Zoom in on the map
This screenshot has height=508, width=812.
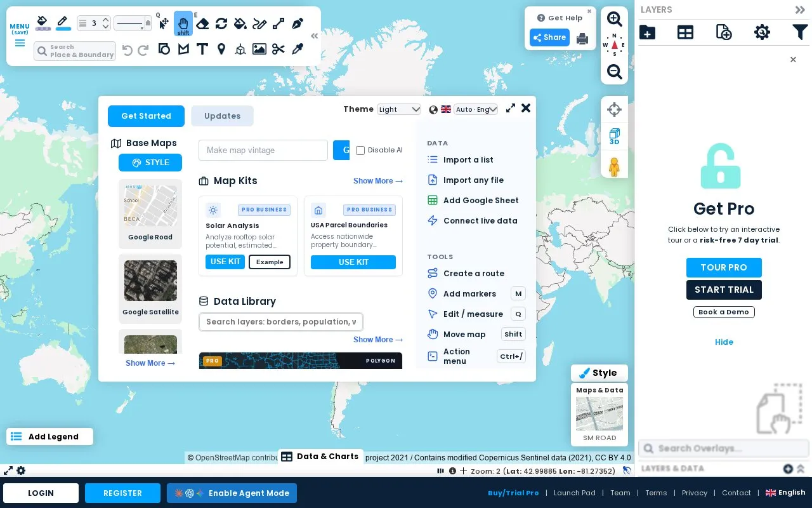pos(614,18)
